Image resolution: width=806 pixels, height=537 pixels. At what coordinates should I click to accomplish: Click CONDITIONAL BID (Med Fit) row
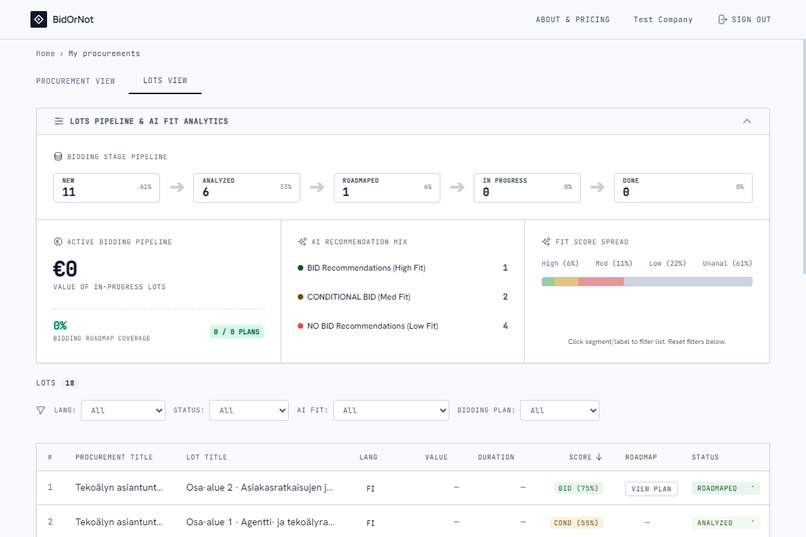click(x=402, y=297)
